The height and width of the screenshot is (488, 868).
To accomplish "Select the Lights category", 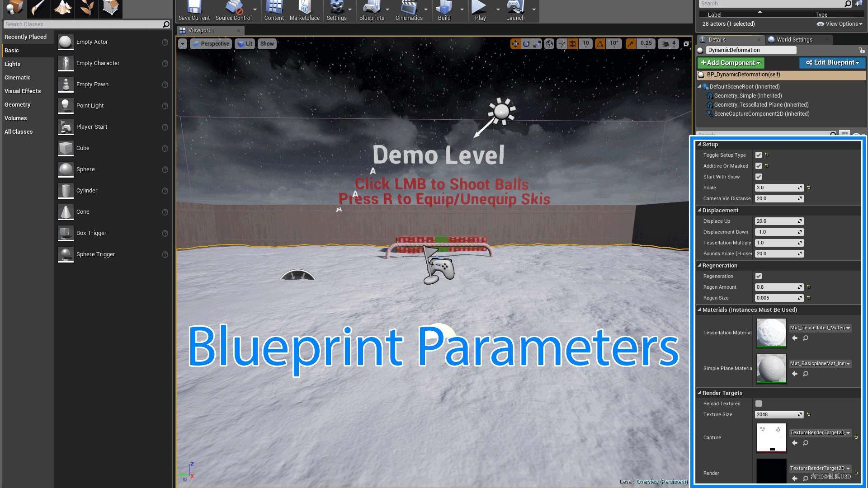I will tap(13, 64).
